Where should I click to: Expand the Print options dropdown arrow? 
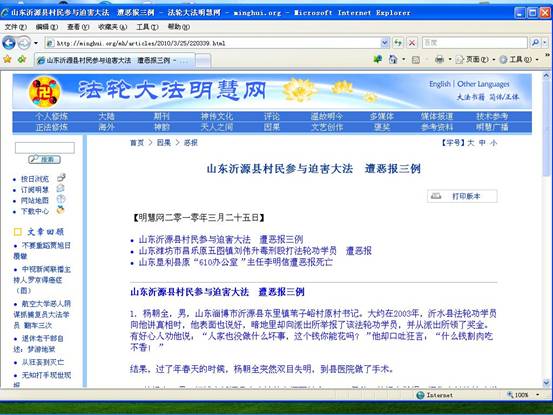[450, 60]
